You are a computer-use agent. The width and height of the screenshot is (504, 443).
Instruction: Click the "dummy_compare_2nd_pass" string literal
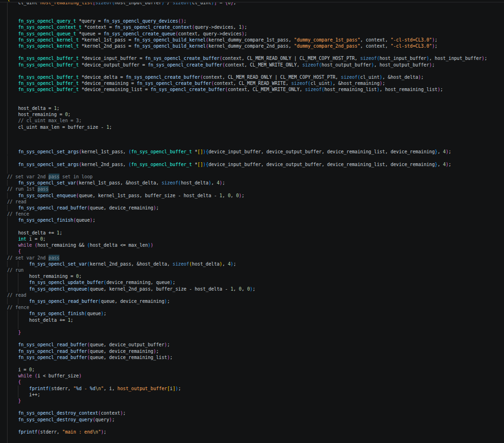point(327,46)
